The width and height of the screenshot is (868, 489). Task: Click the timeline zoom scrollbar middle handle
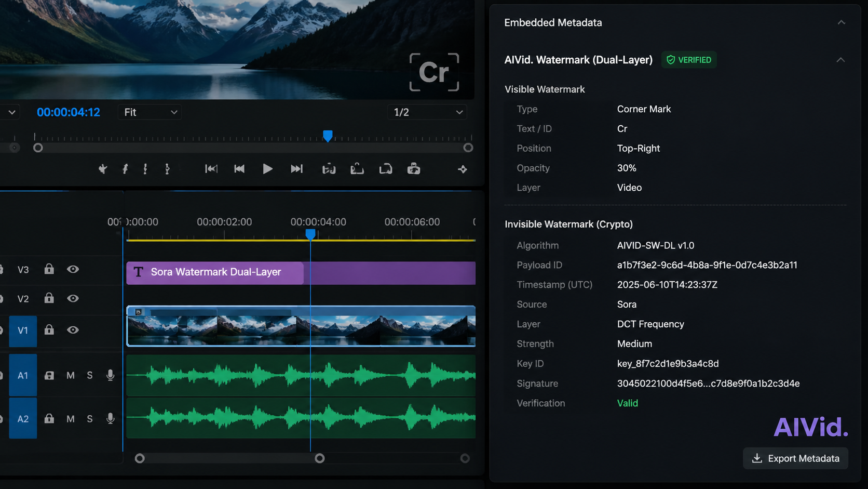[320, 458]
